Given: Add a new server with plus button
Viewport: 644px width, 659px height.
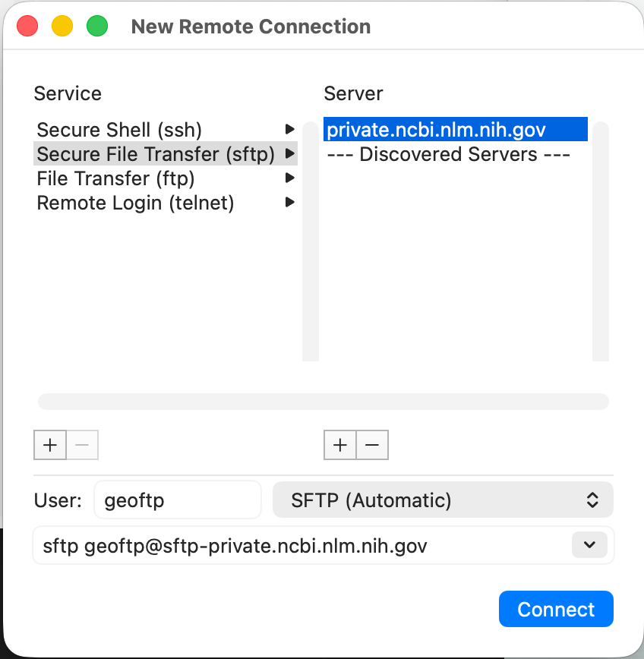Looking at the screenshot, I should point(340,445).
